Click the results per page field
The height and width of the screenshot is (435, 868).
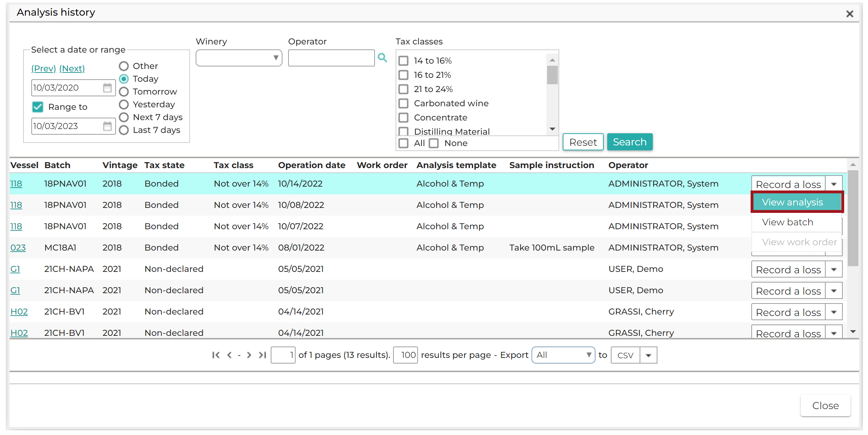coord(405,355)
